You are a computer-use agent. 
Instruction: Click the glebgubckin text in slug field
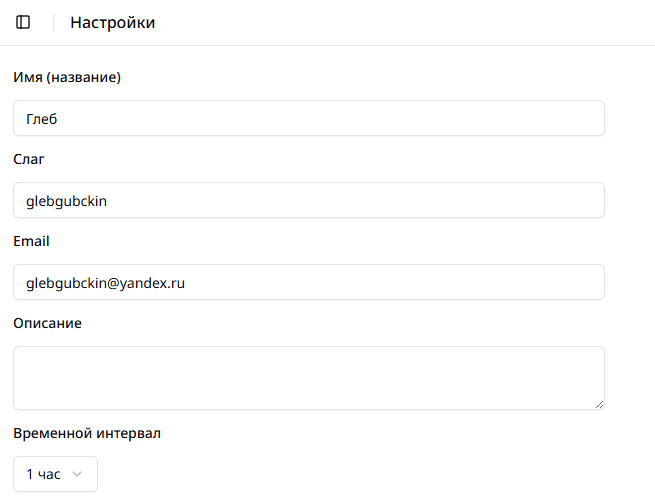[66, 200]
